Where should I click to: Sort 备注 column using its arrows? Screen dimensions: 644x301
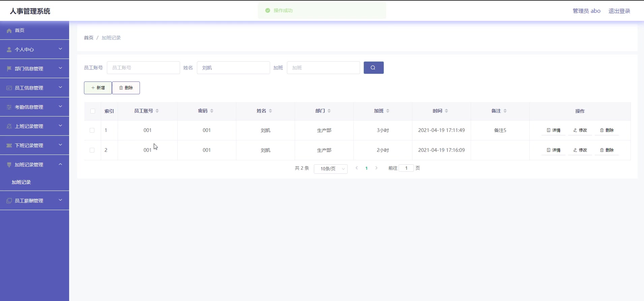[x=505, y=111]
